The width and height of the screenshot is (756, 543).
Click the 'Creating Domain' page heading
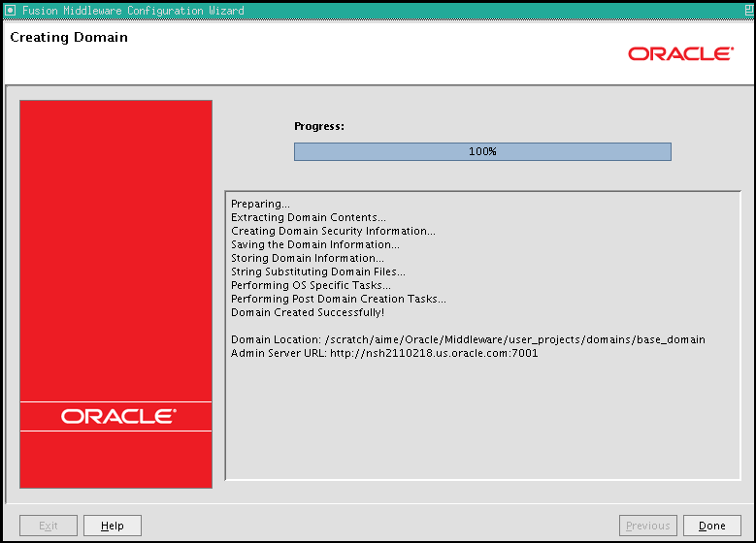click(x=69, y=37)
